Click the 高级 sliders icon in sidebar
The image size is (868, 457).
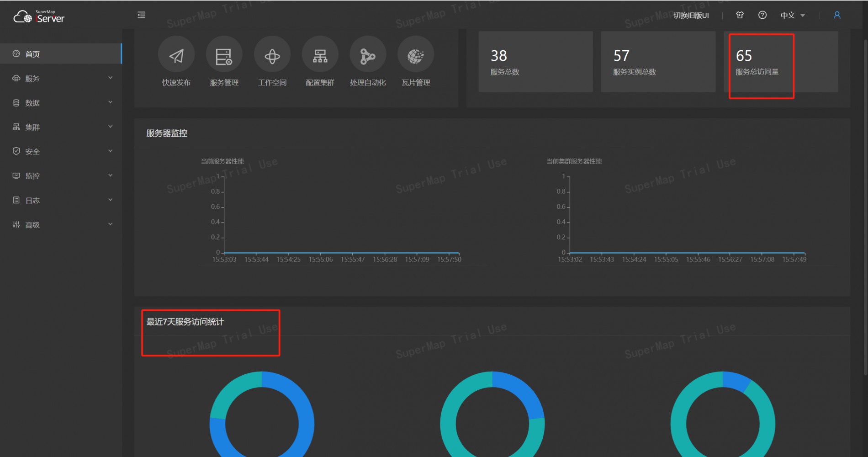point(16,224)
